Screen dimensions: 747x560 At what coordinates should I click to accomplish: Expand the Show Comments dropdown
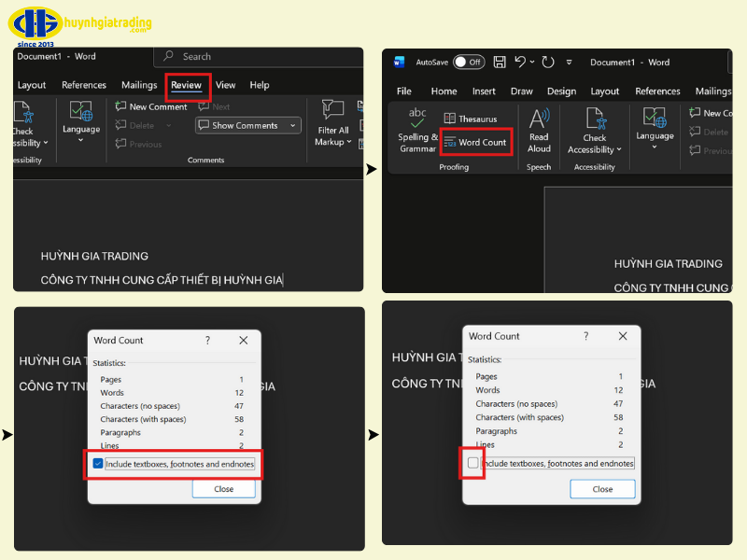294,126
